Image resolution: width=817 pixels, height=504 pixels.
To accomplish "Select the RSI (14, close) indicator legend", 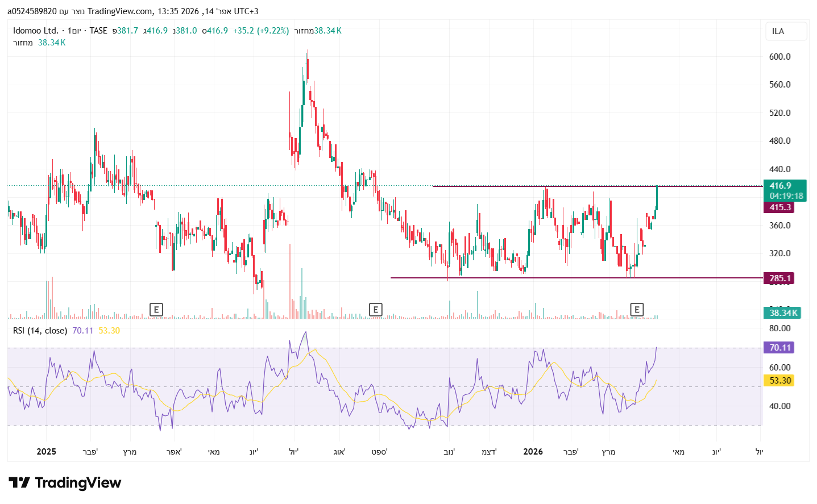I will coord(40,331).
